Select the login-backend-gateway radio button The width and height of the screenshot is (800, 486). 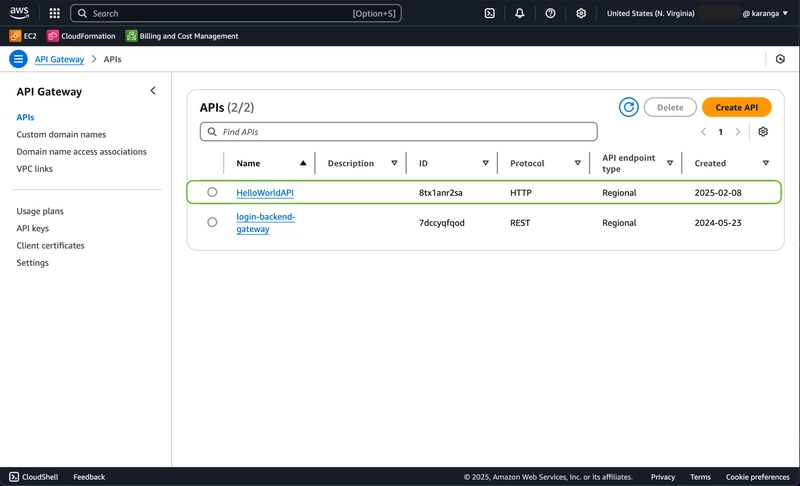point(212,222)
